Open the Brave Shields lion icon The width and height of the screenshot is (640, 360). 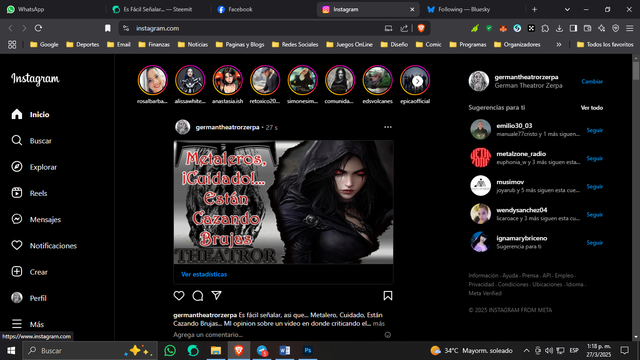coord(421,28)
